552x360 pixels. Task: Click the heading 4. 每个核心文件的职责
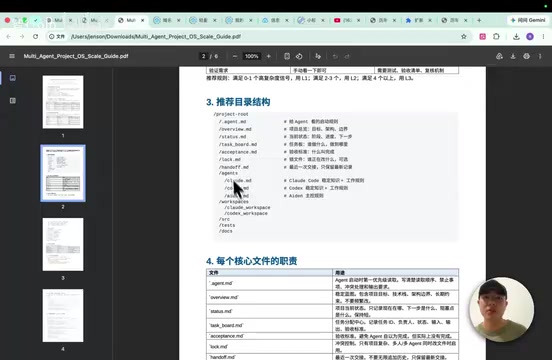coord(252,261)
